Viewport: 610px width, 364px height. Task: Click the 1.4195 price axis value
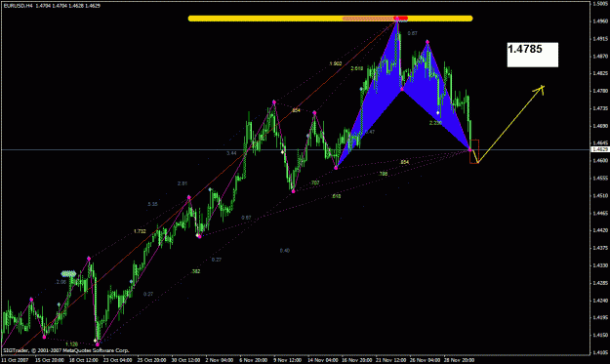600,318
